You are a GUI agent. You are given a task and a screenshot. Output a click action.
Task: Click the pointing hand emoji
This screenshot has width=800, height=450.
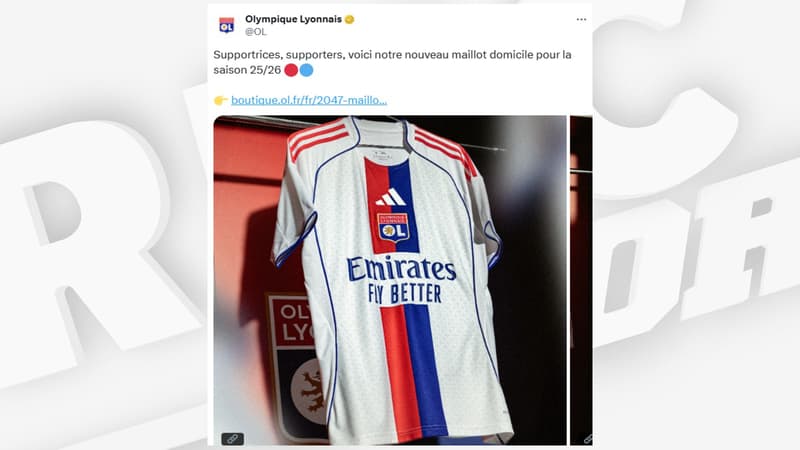click(x=220, y=100)
